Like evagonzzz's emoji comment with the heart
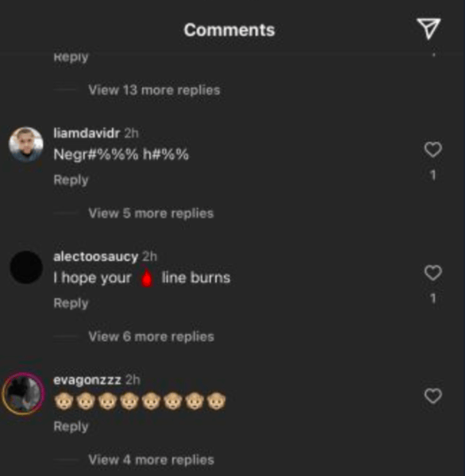Image resolution: width=465 pixels, height=476 pixels. point(432,396)
